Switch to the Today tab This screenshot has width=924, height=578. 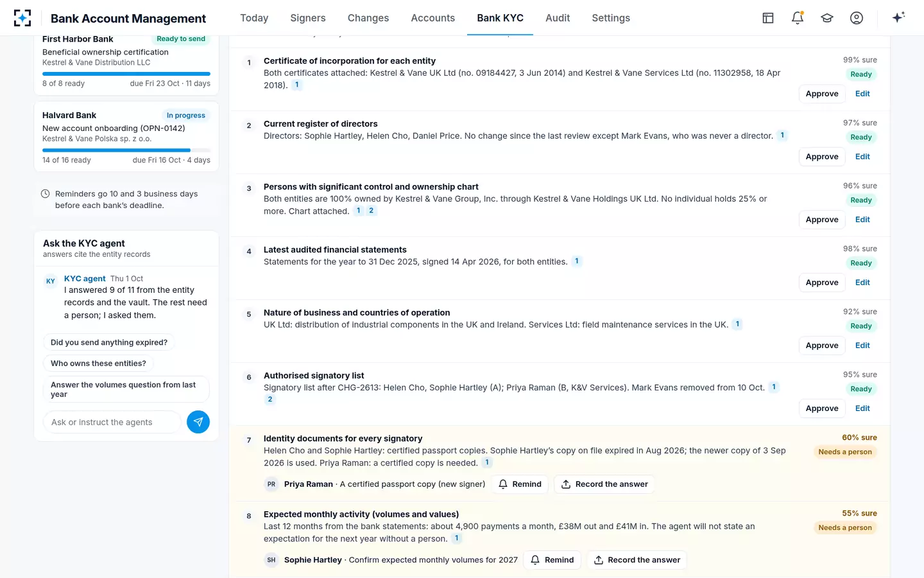click(x=254, y=18)
